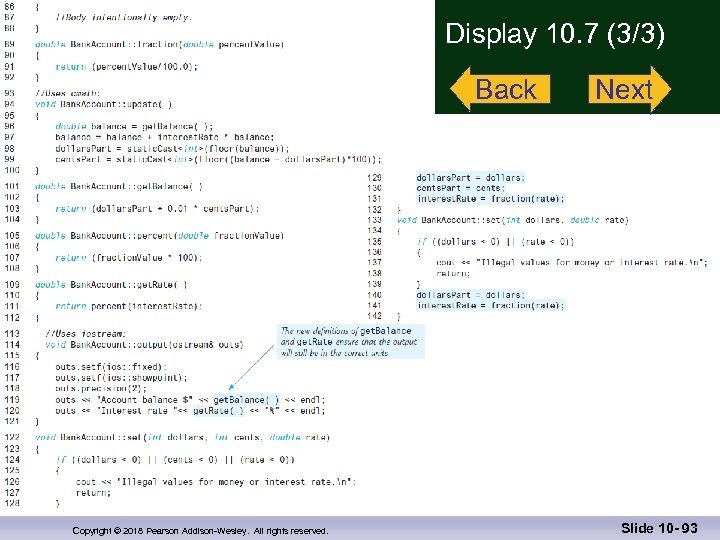
Task: Click the '//Uses iostream:' comment on line 113
Action: pos(85,334)
